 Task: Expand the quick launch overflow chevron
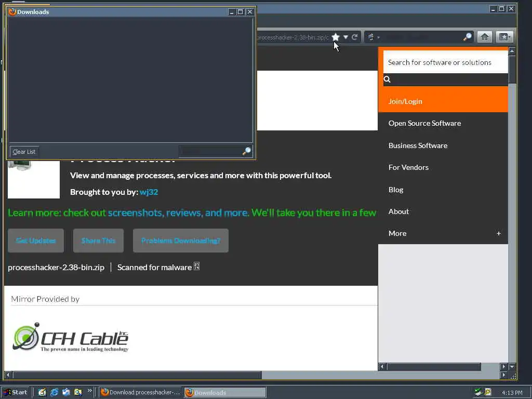click(x=89, y=391)
